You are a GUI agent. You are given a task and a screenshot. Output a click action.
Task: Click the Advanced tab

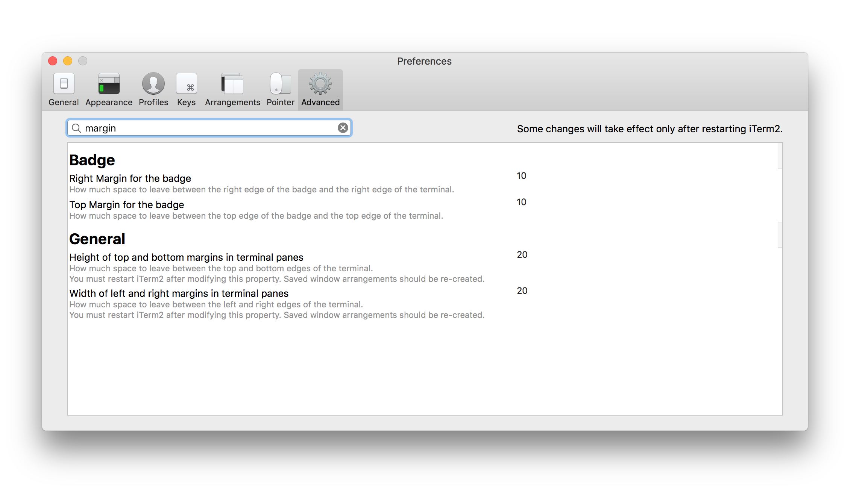pyautogui.click(x=320, y=89)
